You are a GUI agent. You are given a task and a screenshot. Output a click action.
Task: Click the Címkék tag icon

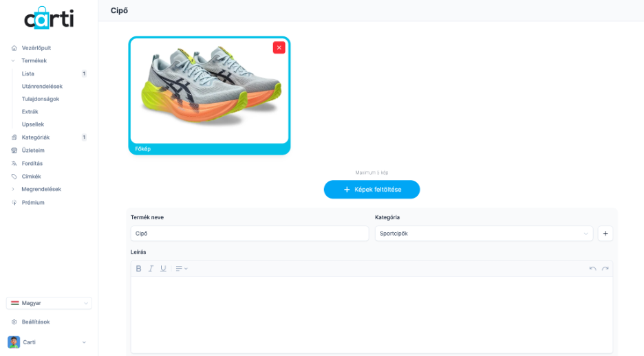[14, 177]
